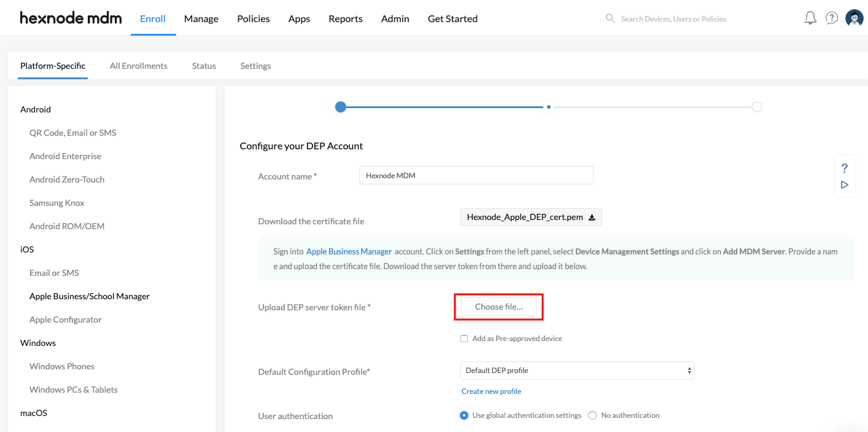Open Default DEP profile dropdown
The image size is (868, 432).
tap(577, 371)
